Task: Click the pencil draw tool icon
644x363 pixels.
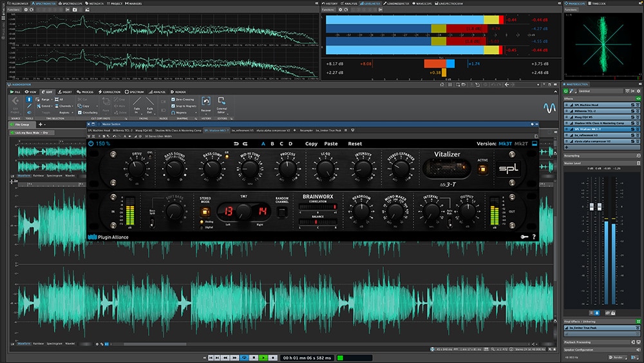Action: 29,106
